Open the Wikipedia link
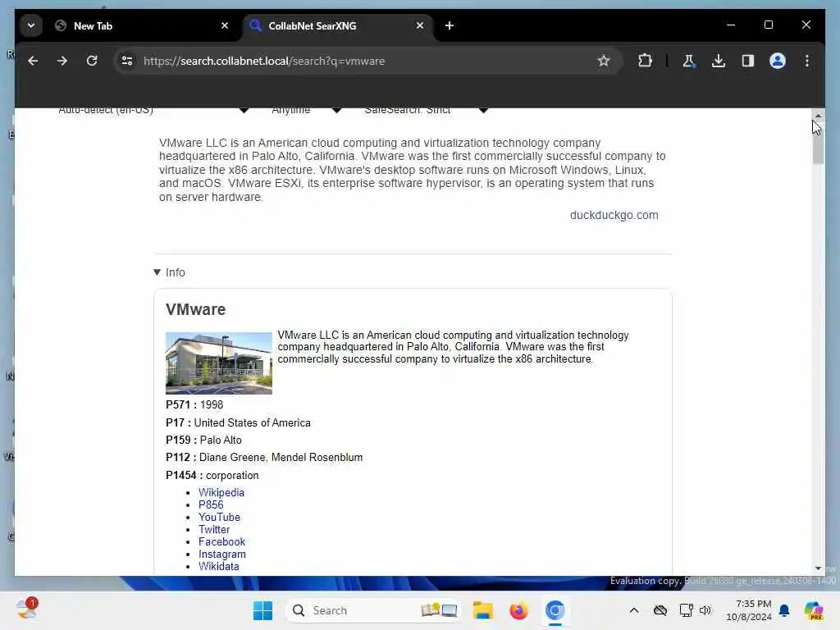 (x=221, y=492)
